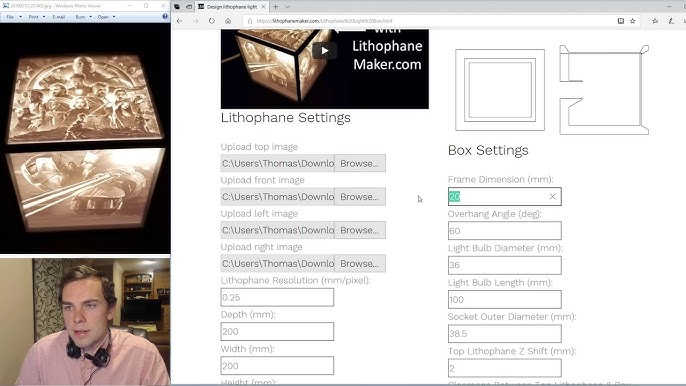Click the blue help icon in Photo Viewer
The width and height of the screenshot is (686, 386).
165,16
